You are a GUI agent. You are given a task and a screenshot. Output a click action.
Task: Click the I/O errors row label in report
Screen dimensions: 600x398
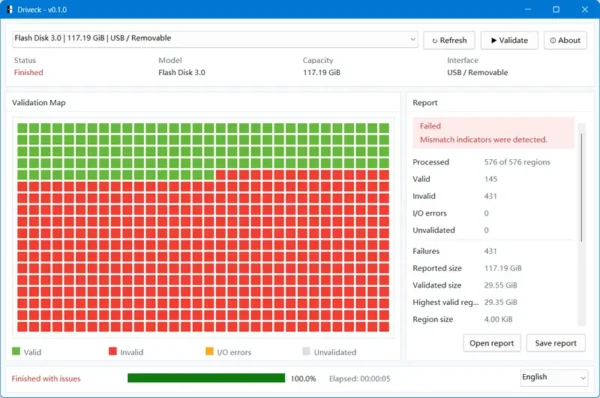pyautogui.click(x=429, y=213)
